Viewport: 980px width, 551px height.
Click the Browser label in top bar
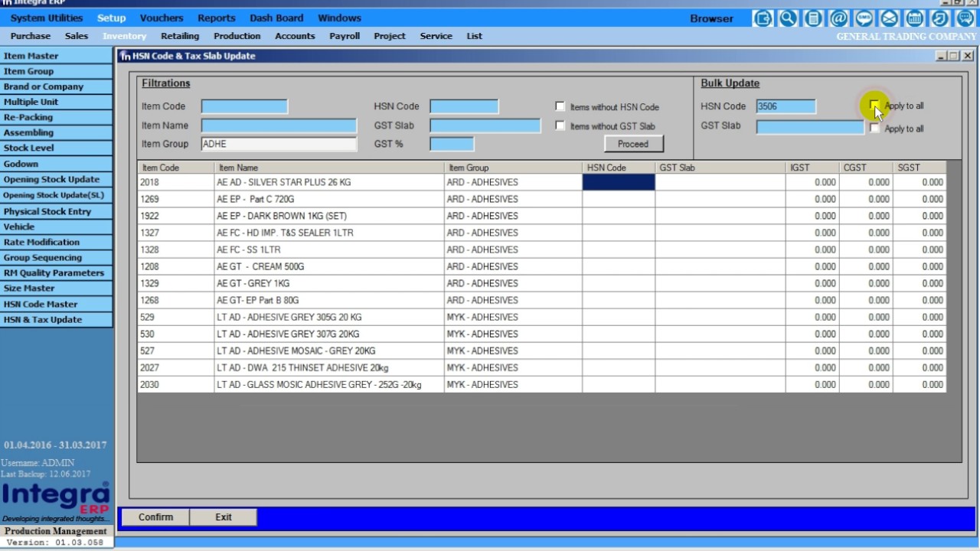coord(711,18)
